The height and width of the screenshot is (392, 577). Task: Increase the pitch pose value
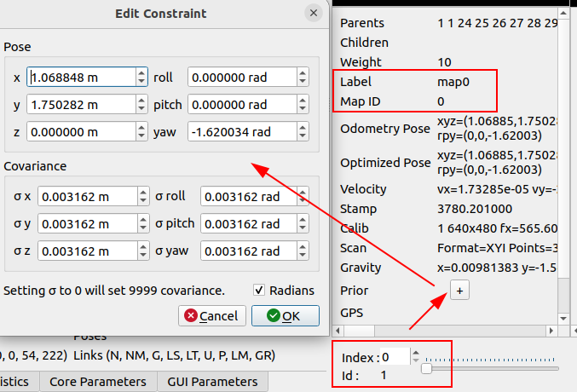click(303, 101)
